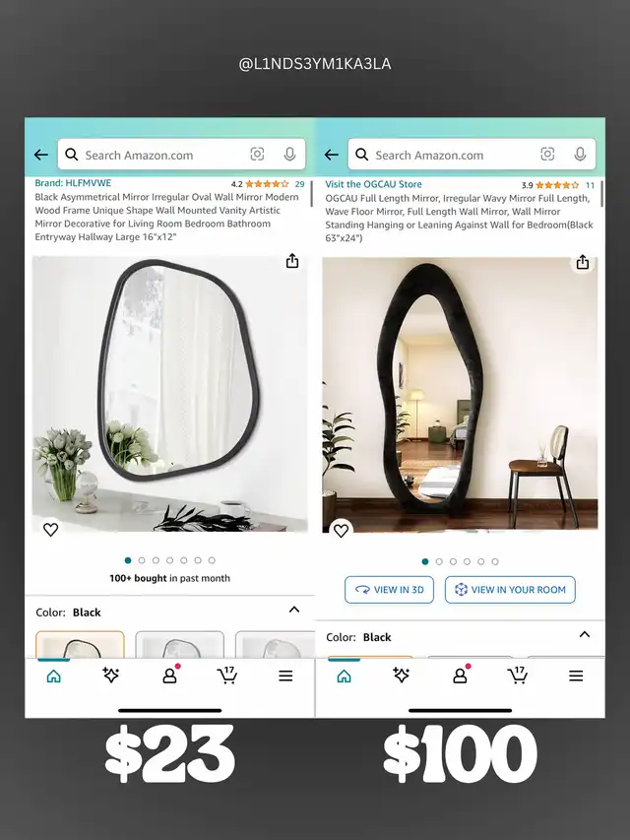The image size is (630, 840).
Task: Open the cart icon in the left nav bar
Action: pos(227,675)
